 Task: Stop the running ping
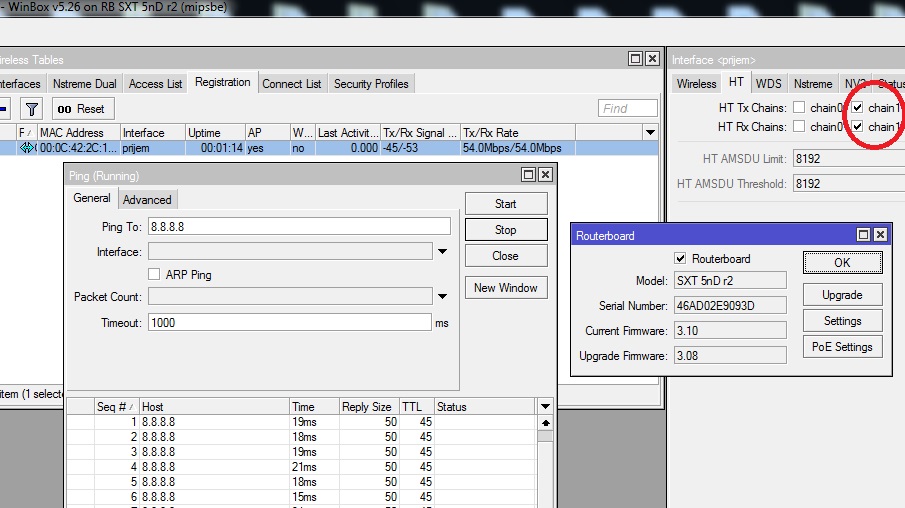[x=506, y=230]
